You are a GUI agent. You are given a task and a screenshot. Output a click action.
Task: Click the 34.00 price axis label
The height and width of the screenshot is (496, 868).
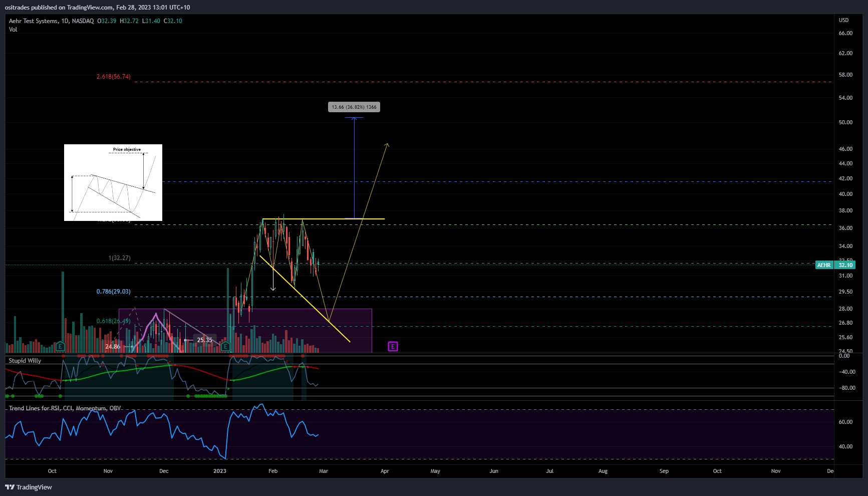point(845,246)
